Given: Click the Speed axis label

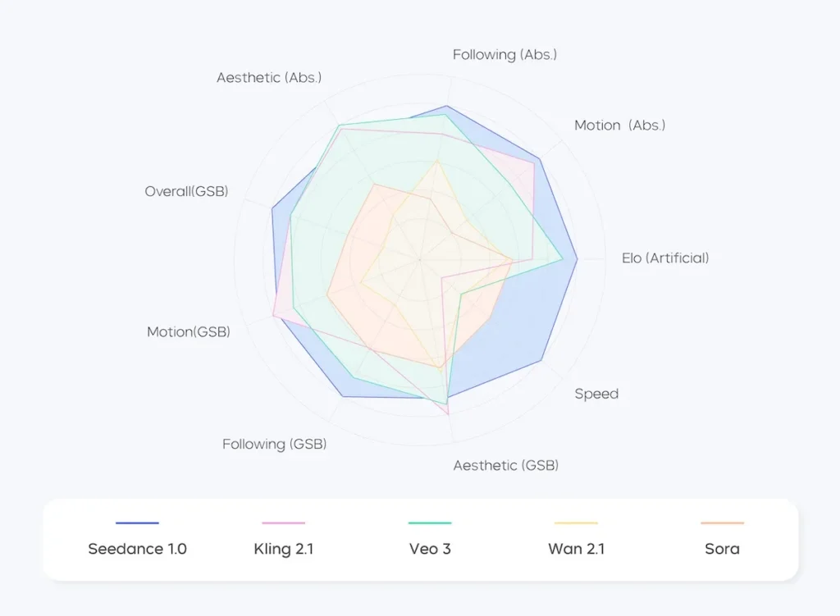Looking at the screenshot, I should [x=596, y=394].
